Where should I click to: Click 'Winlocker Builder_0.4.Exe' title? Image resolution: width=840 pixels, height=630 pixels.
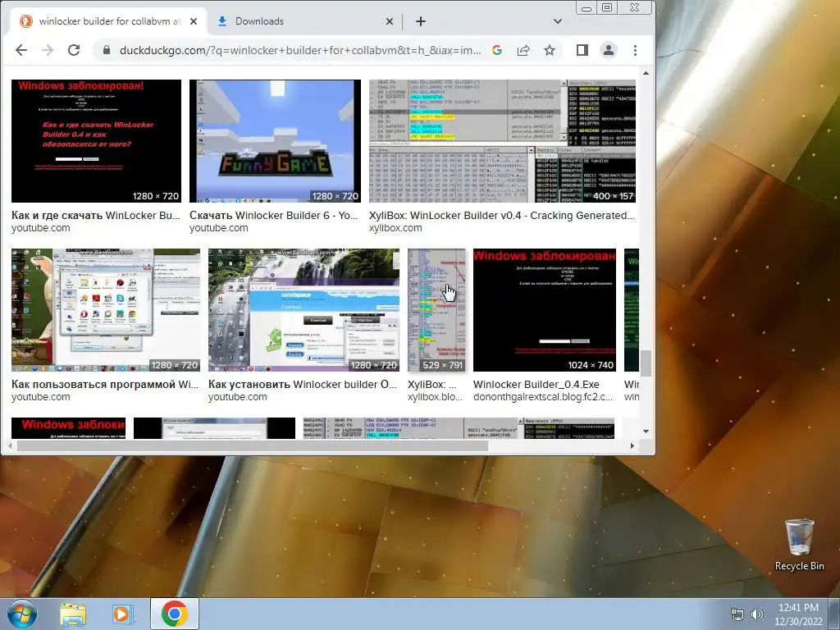[x=536, y=384]
